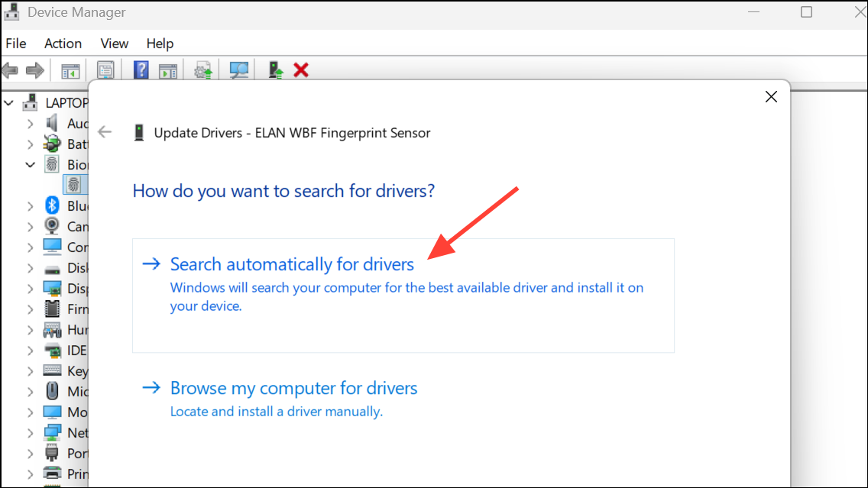Expand the Disk drives category
The width and height of the screenshot is (868, 488).
pos(31,268)
